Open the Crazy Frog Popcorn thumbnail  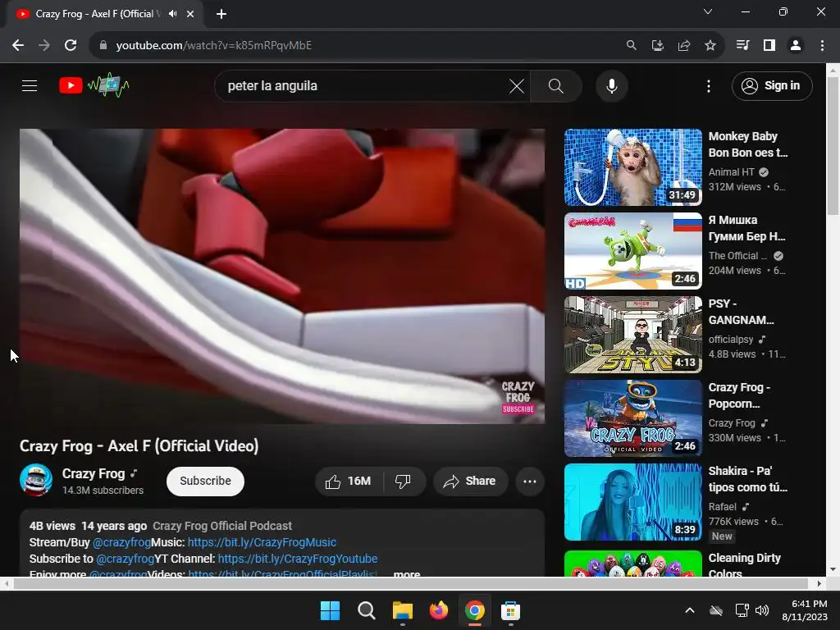click(632, 418)
